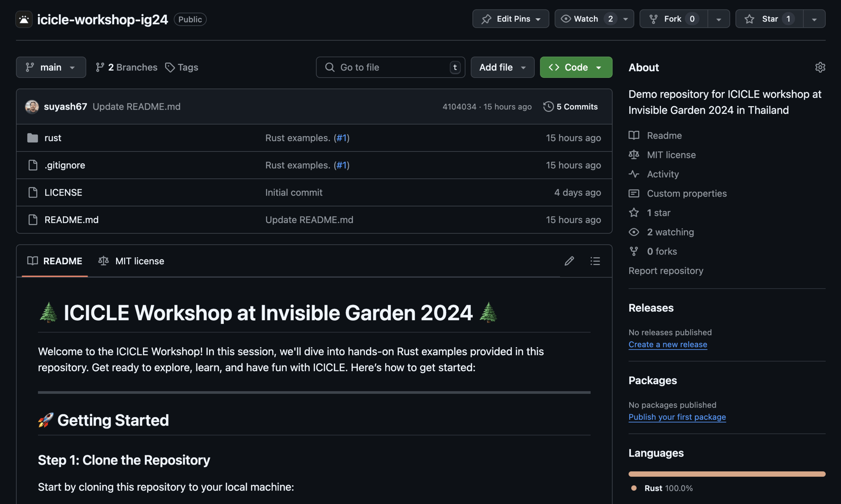Toggle Watch for this repository
The image size is (841, 504).
click(x=586, y=19)
